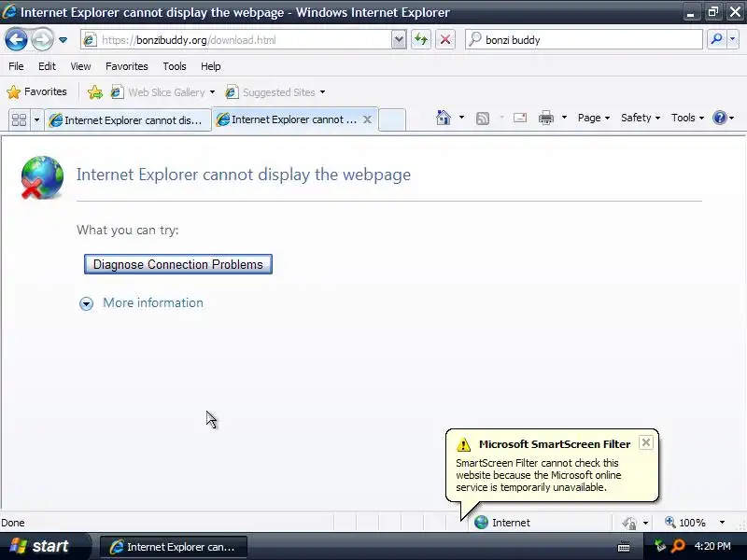Viewport: 747px width, 560px height.
Task: Open the Tools menu in menu bar
Action: 175,66
